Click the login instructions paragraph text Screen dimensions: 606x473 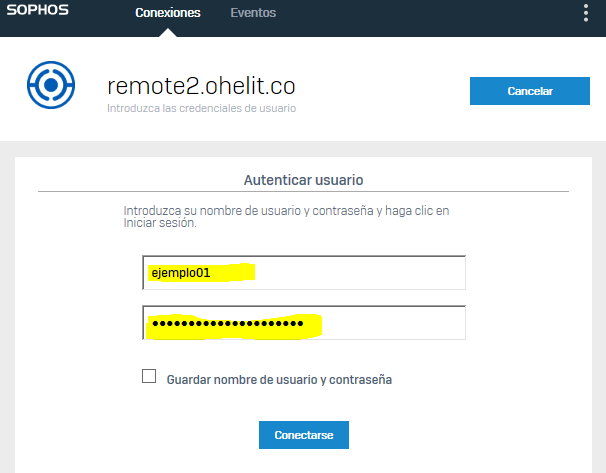click(x=286, y=217)
